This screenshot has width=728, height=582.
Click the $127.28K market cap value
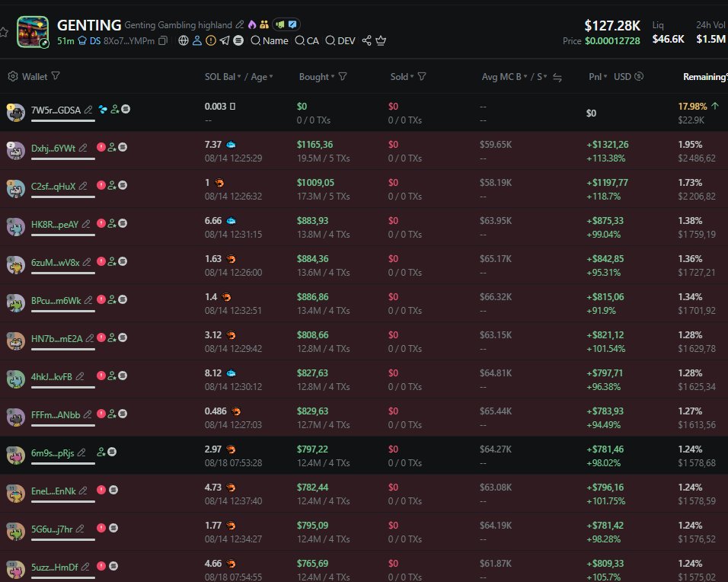click(612, 26)
